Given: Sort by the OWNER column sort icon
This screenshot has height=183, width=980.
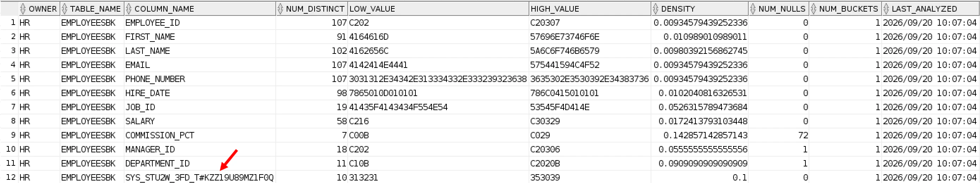Looking at the screenshot, I should coord(23,9).
